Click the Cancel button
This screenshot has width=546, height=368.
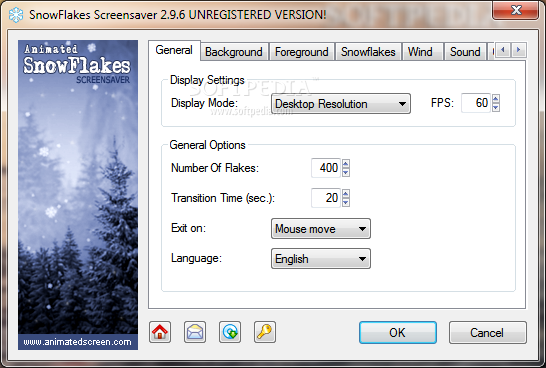tap(488, 332)
